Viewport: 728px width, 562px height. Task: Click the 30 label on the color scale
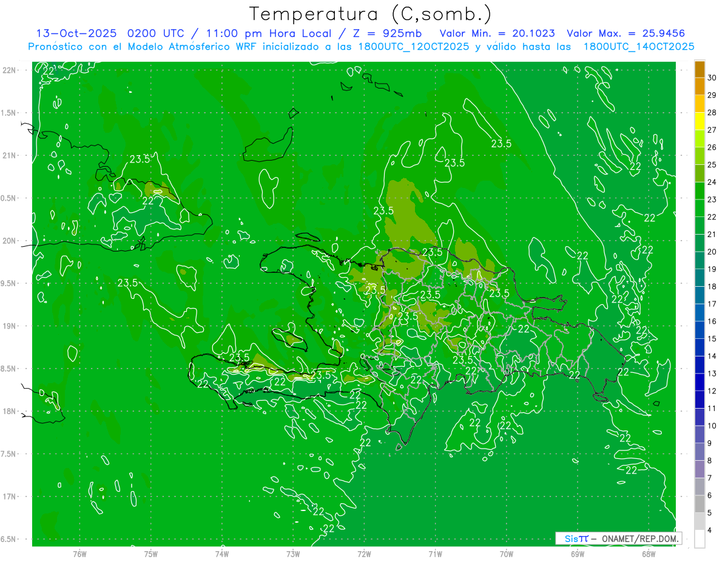pyautogui.click(x=712, y=78)
